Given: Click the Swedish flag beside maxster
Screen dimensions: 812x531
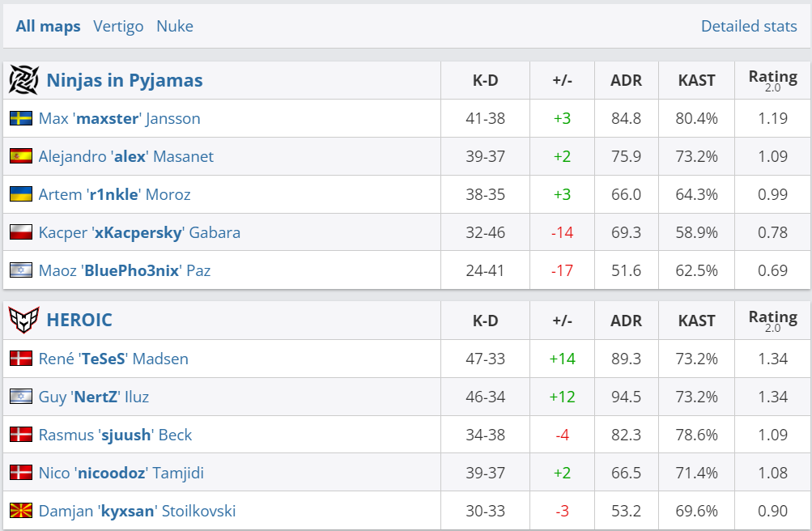Looking at the screenshot, I should [x=21, y=119].
